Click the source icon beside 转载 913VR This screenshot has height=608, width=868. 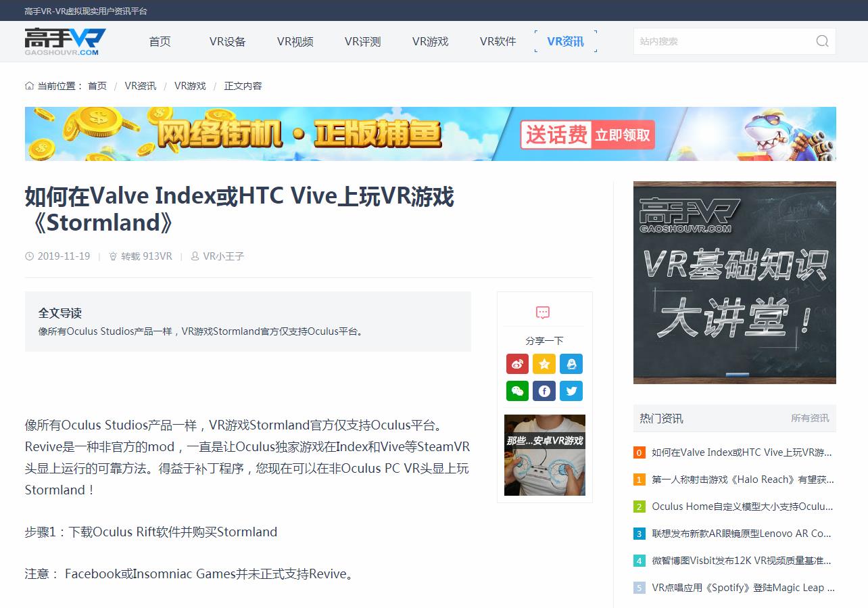tap(113, 256)
